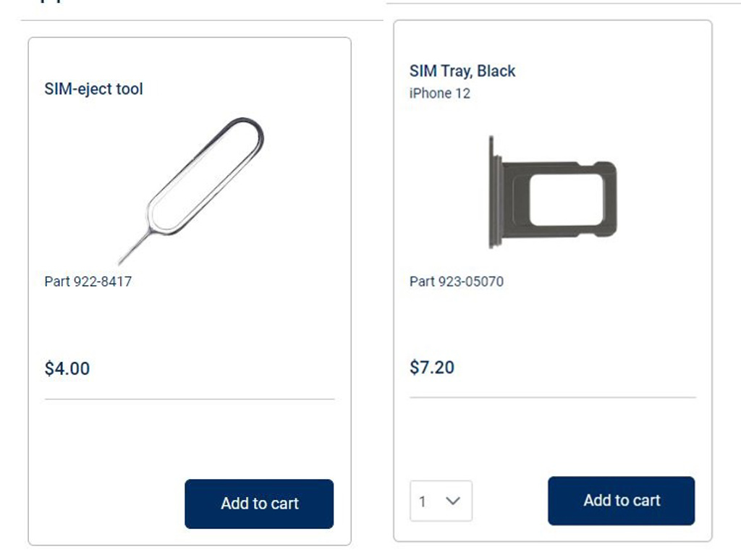This screenshot has height=560, width=741.
Task: Add the SIM-eject tool to cart
Action: click(x=259, y=504)
